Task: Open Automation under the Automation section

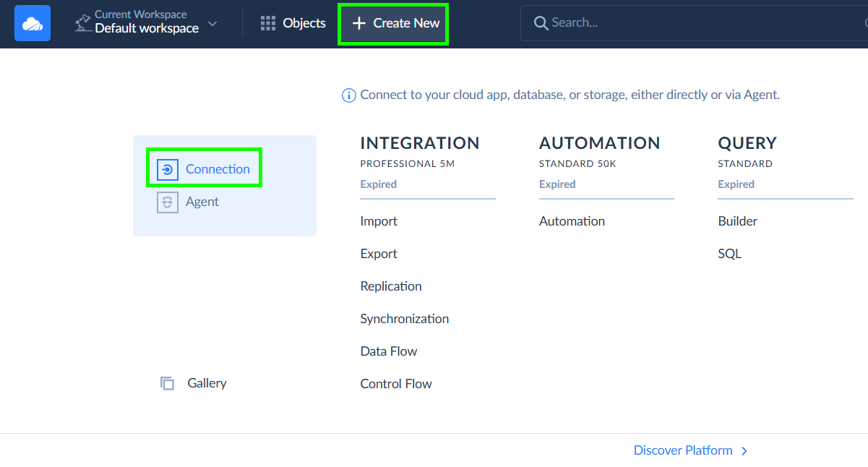Action: pos(572,221)
